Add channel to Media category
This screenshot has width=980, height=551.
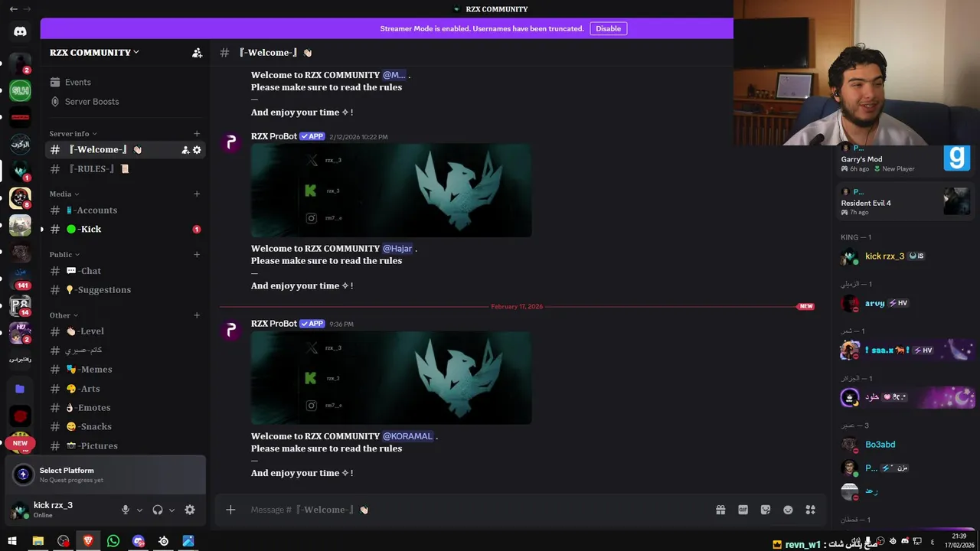point(197,194)
